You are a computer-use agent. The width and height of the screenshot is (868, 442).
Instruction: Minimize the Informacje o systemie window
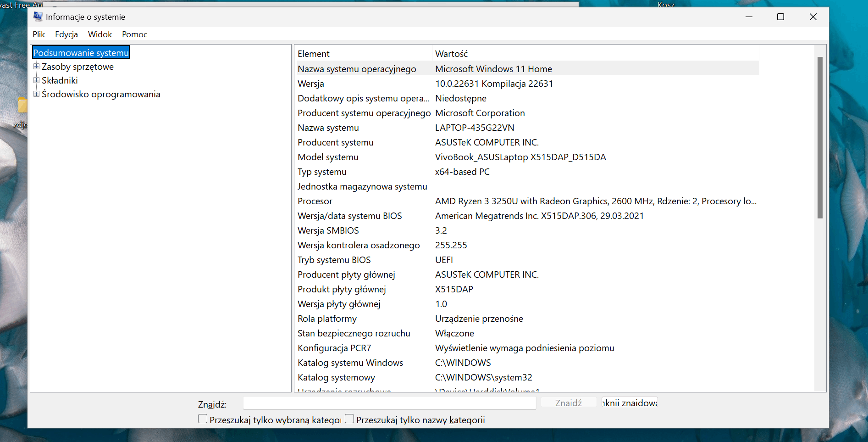749,17
